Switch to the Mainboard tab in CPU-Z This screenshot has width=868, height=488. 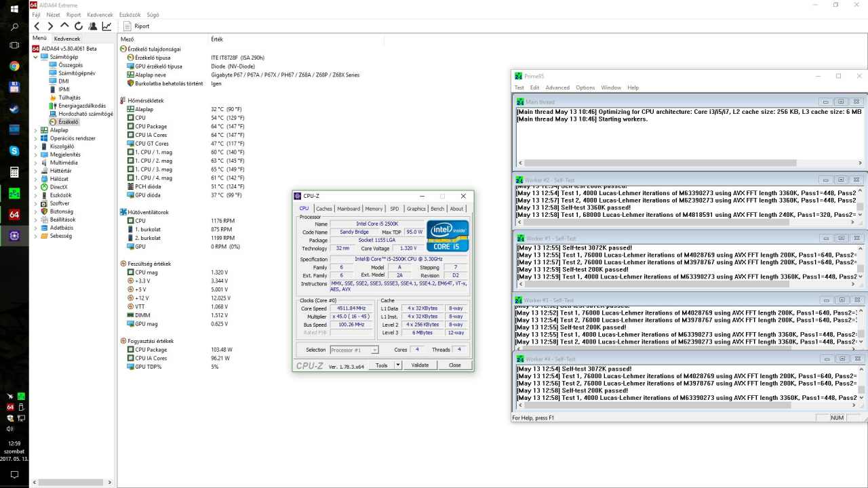click(349, 209)
